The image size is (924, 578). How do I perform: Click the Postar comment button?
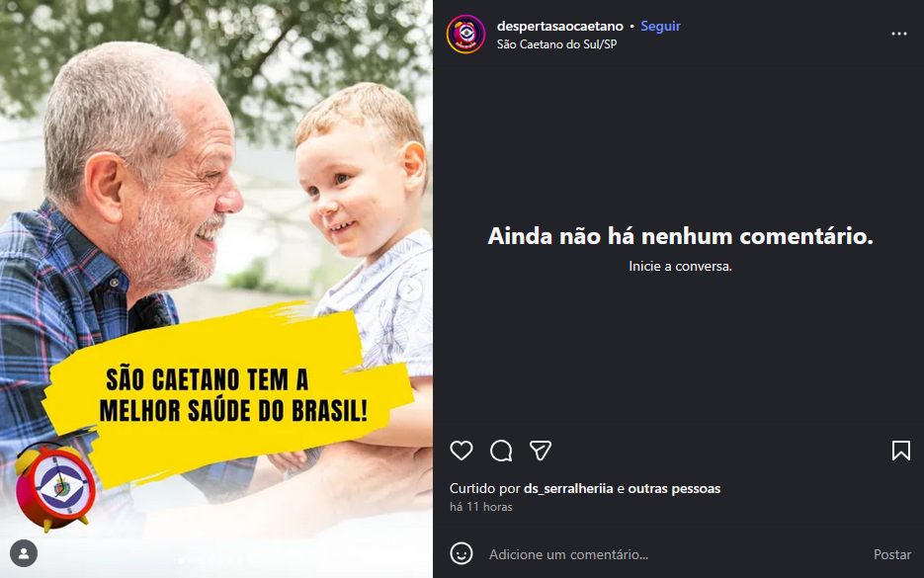892,554
